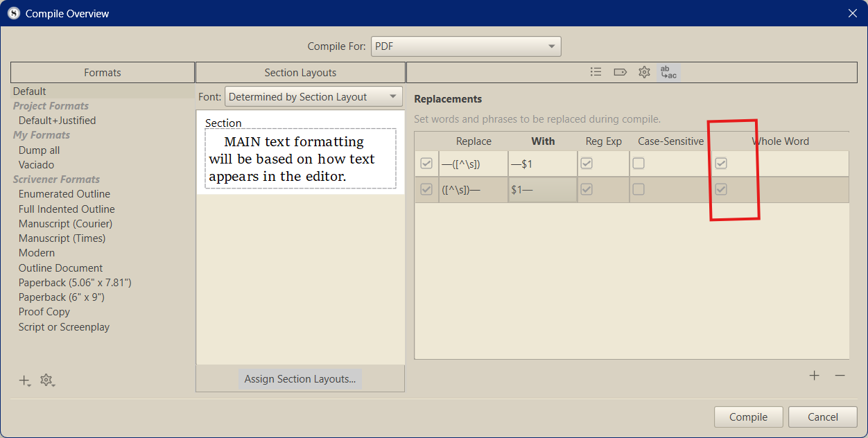The image size is (868, 438).
Task: Click the ([^\s])— Replace cell
Action: point(474,189)
